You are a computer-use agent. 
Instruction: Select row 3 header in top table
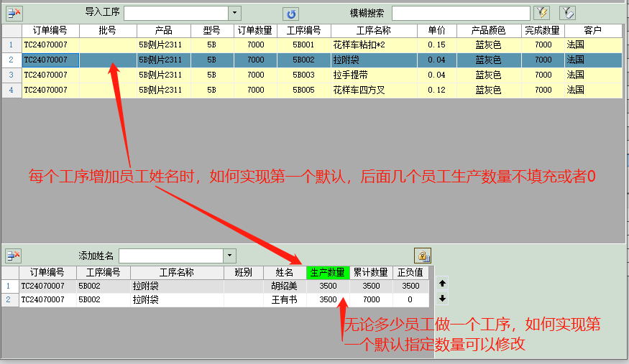(x=12, y=75)
